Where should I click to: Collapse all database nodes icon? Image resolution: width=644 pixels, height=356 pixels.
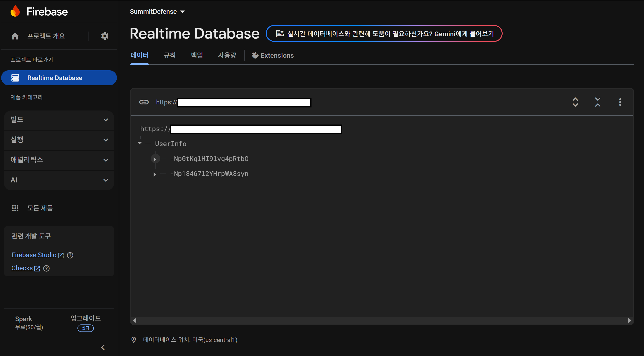[598, 102]
